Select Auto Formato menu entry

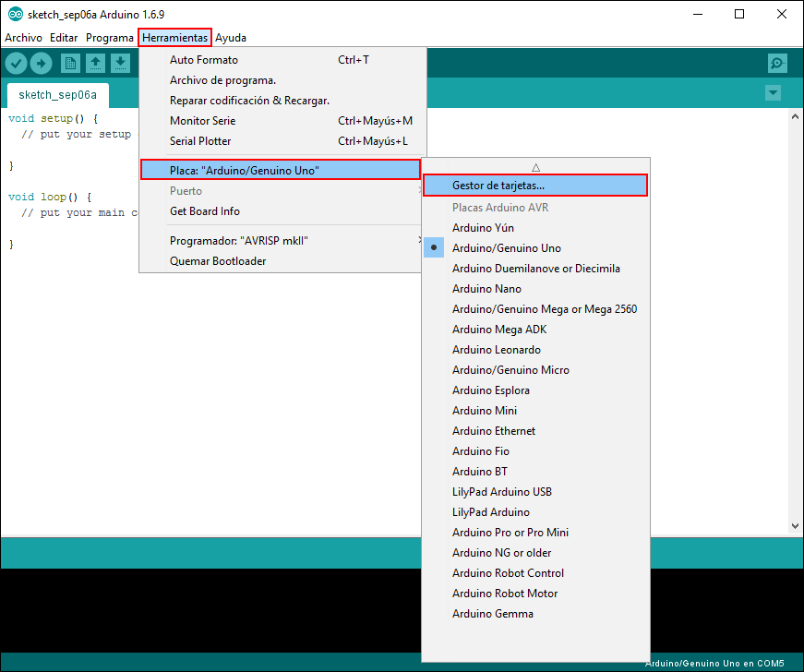[x=282, y=60]
